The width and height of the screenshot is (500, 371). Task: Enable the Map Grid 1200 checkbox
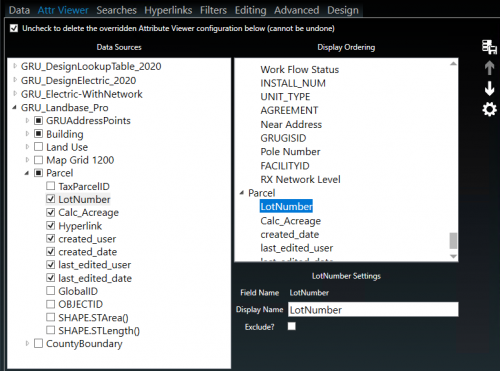(38, 160)
